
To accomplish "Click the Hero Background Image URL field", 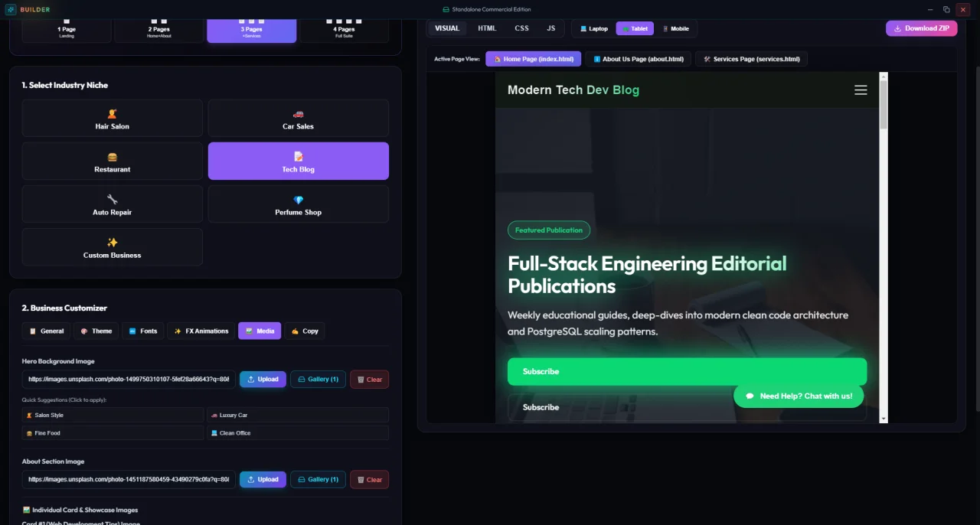I will tap(129, 379).
